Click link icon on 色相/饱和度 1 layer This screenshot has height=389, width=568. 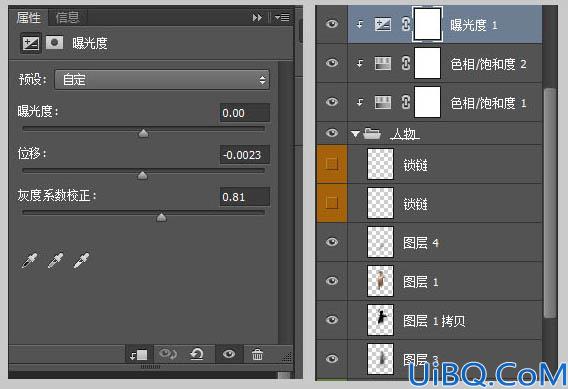[x=406, y=103]
